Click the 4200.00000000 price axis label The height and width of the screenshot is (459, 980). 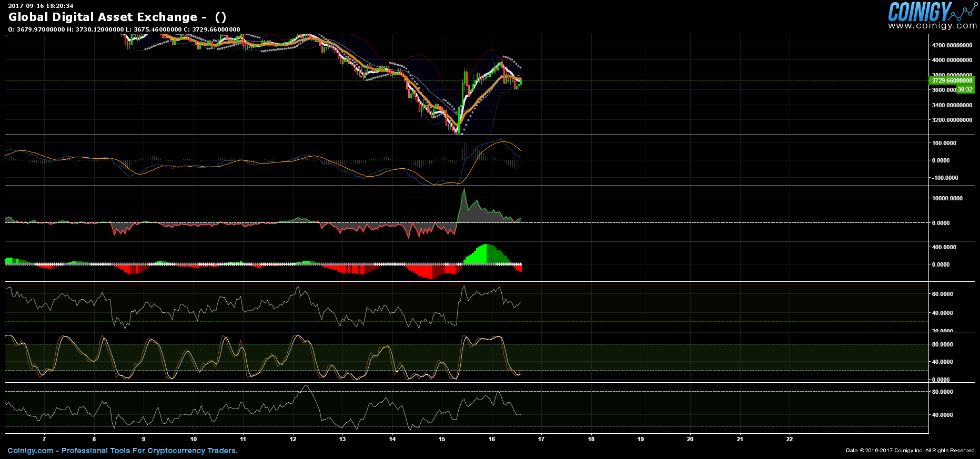point(952,45)
